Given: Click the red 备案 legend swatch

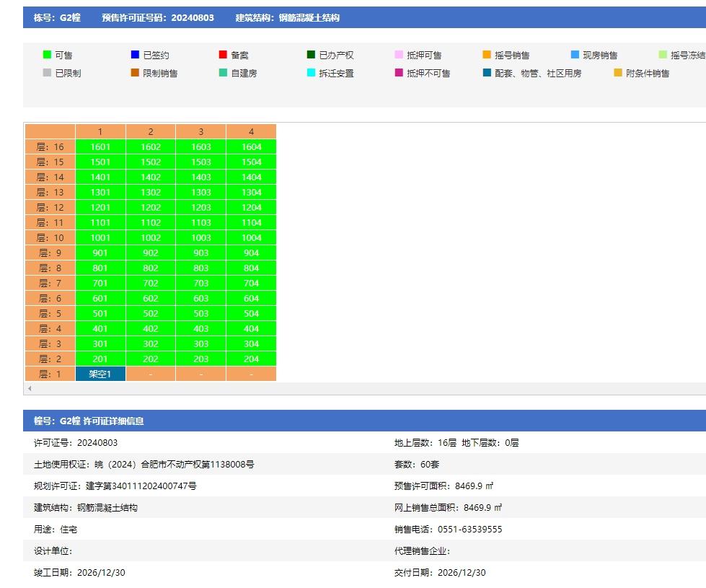Looking at the screenshot, I should pos(222,55).
